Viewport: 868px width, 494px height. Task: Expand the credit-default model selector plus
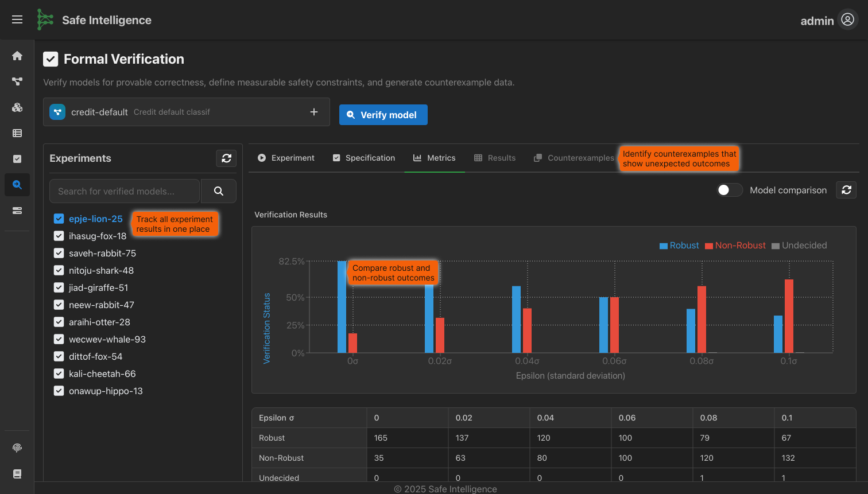(314, 112)
